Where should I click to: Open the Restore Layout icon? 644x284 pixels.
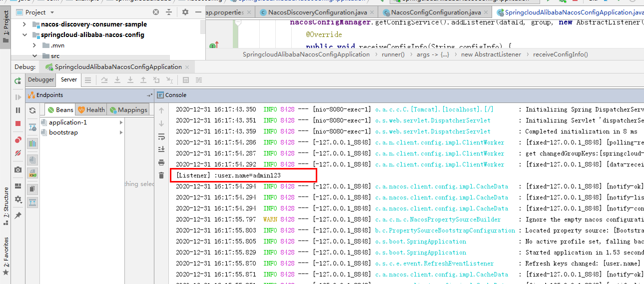pyautogui.click(x=18, y=186)
